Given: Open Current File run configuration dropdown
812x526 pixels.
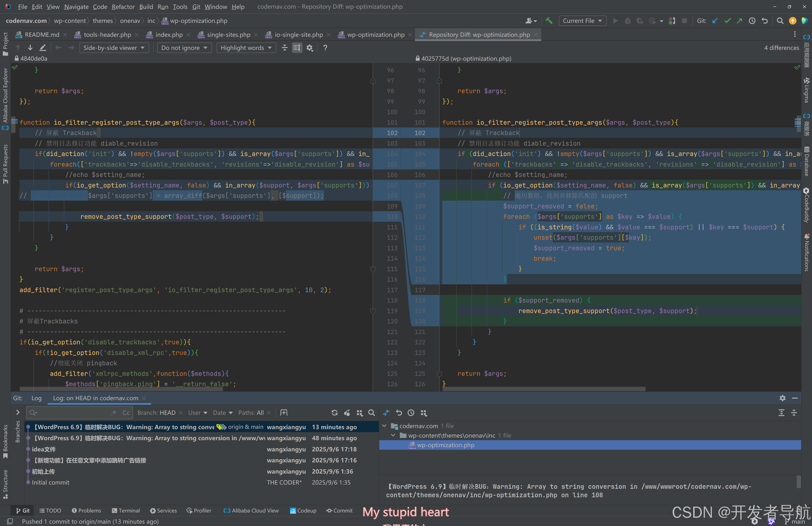Looking at the screenshot, I should pos(582,21).
